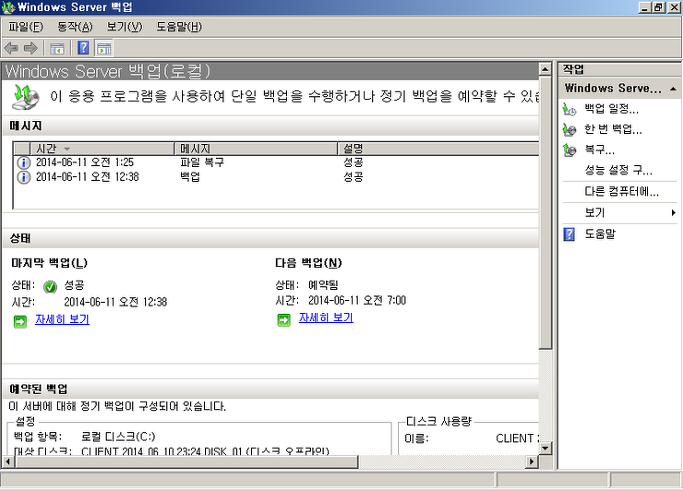Toggle the console tree pane icon
Screen dimensions: 683x491
click(x=57, y=48)
